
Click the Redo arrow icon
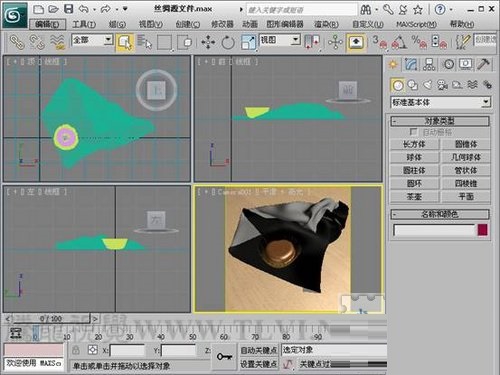point(106,9)
